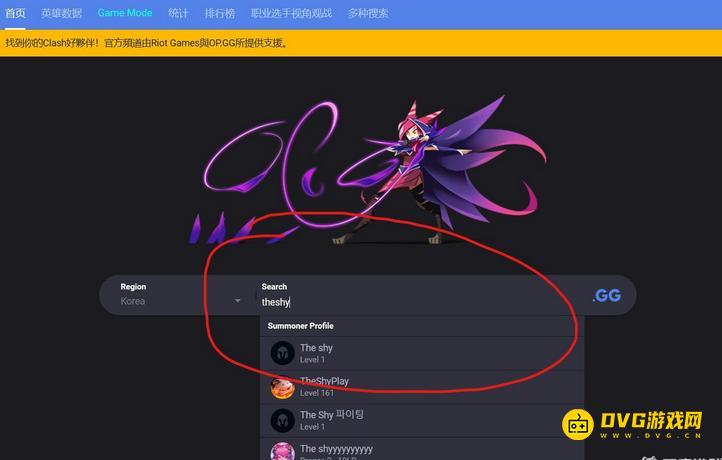Click the yellow Clash announcement banner

(x=361, y=43)
